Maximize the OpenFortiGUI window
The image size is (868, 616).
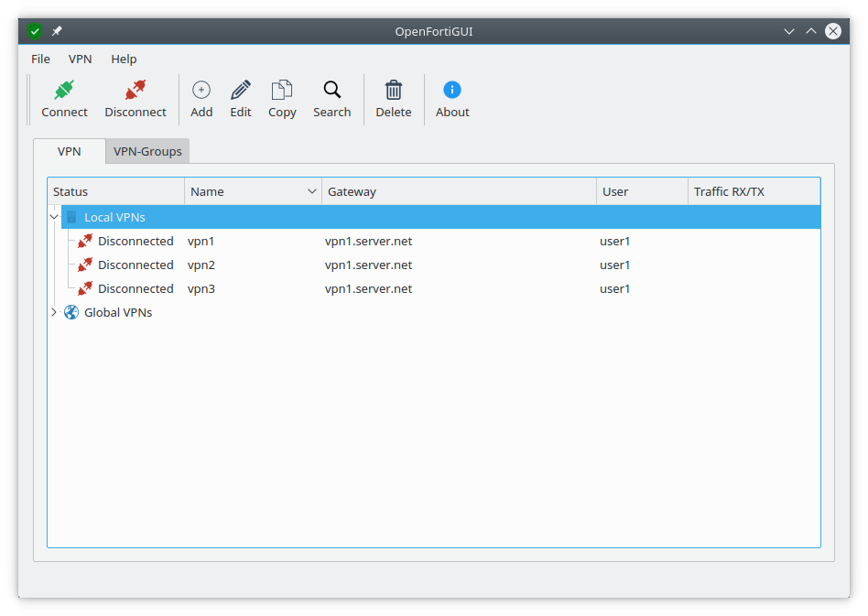click(x=811, y=31)
